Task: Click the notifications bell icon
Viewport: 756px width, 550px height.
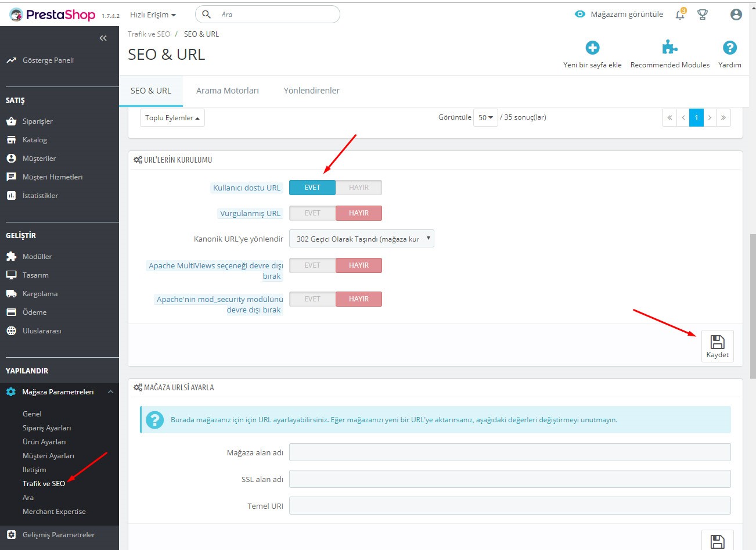Action: click(680, 15)
